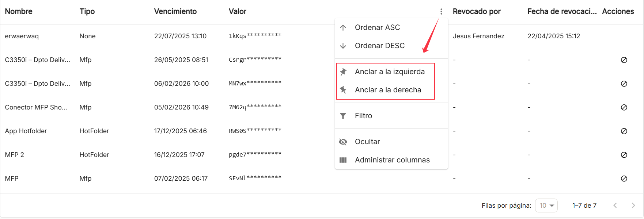Go to previous page arrow
Image resolution: width=644 pixels, height=219 pixels.
[x=615, y=205]
